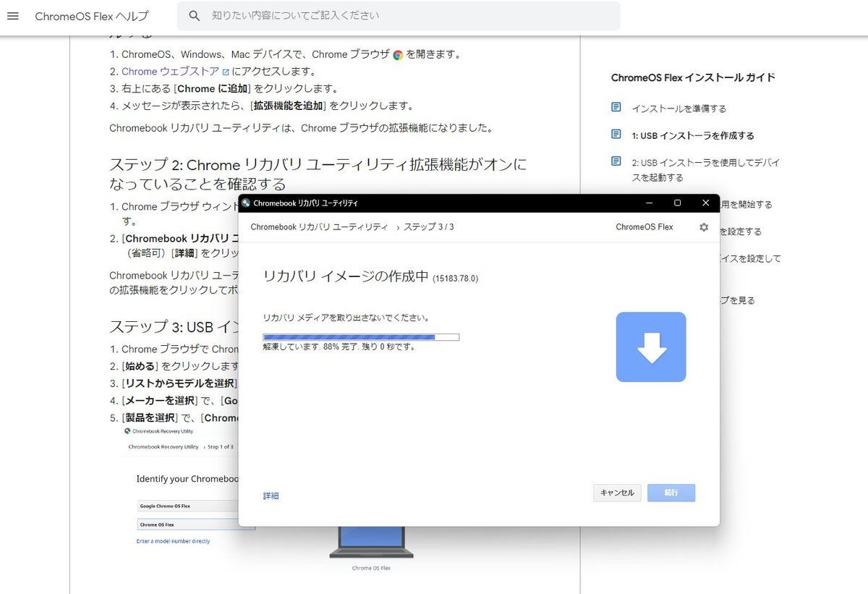This screenshot has height=594, width=868.
Task: Click the laptop illustration in guide image
Action: coord(371,542)
